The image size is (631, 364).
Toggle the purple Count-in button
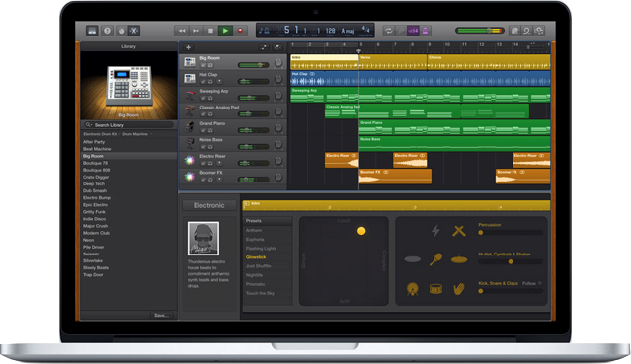413,31
